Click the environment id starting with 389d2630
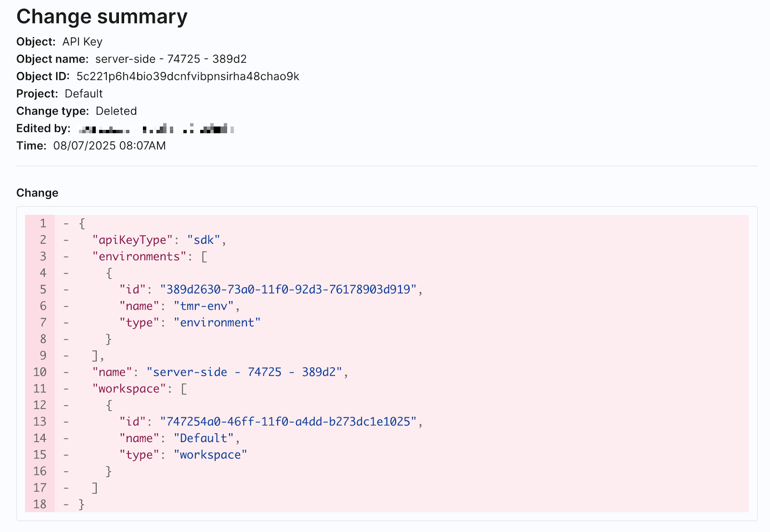Image resolution: width=770 pixels, height=532 pixels. coord(288,290)
